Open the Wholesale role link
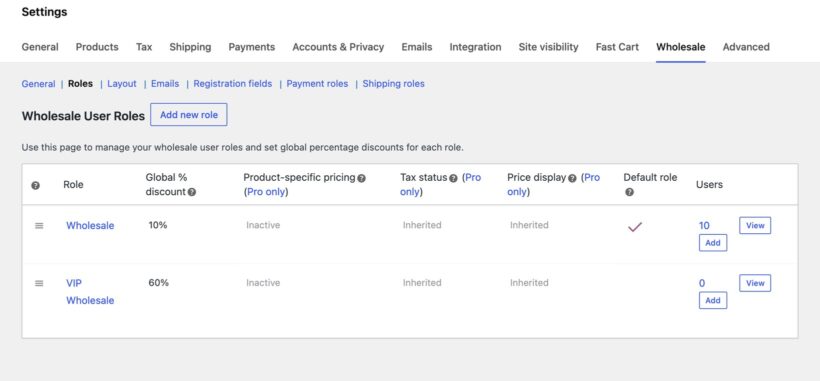The image size is (820, 381). [x=90, y=226]
